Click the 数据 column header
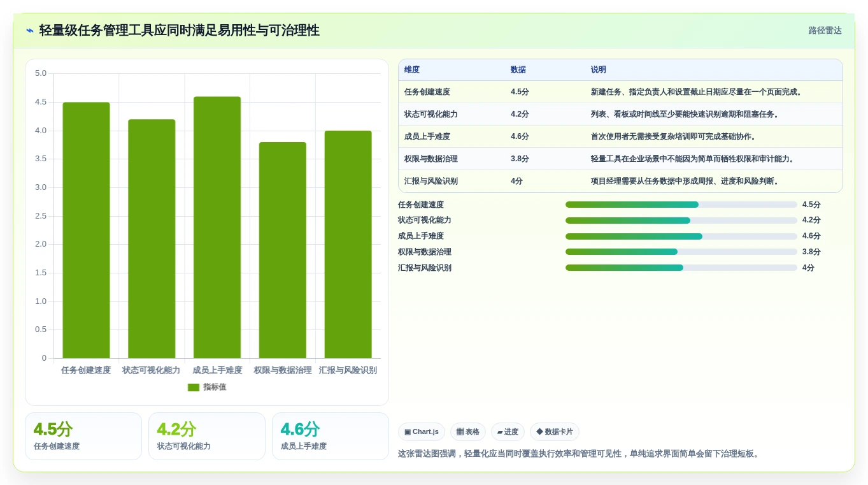 tap(518, 70)
